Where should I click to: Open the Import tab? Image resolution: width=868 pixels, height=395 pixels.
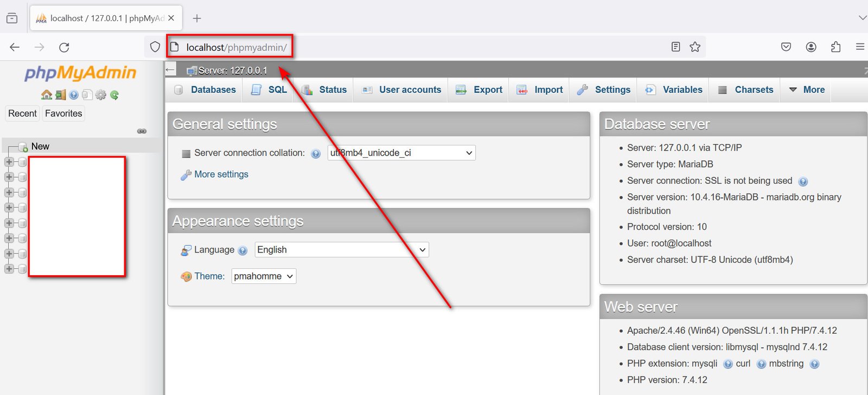540,90
